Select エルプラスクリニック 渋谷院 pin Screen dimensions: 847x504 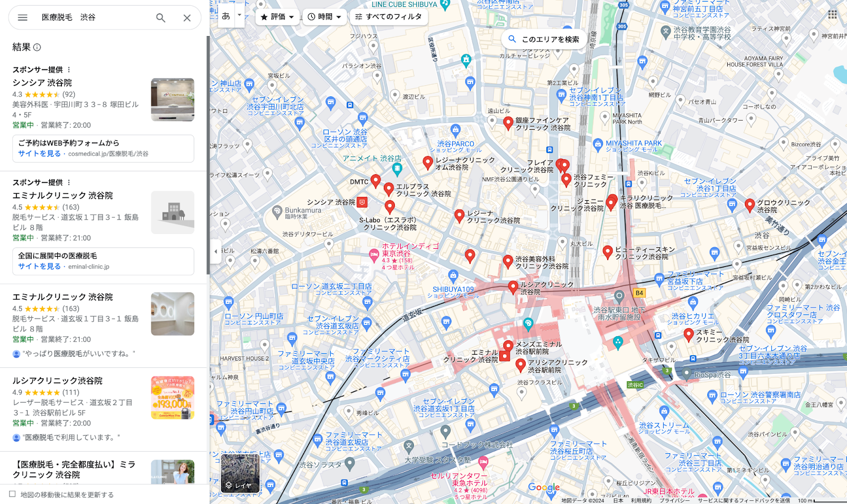389,189
